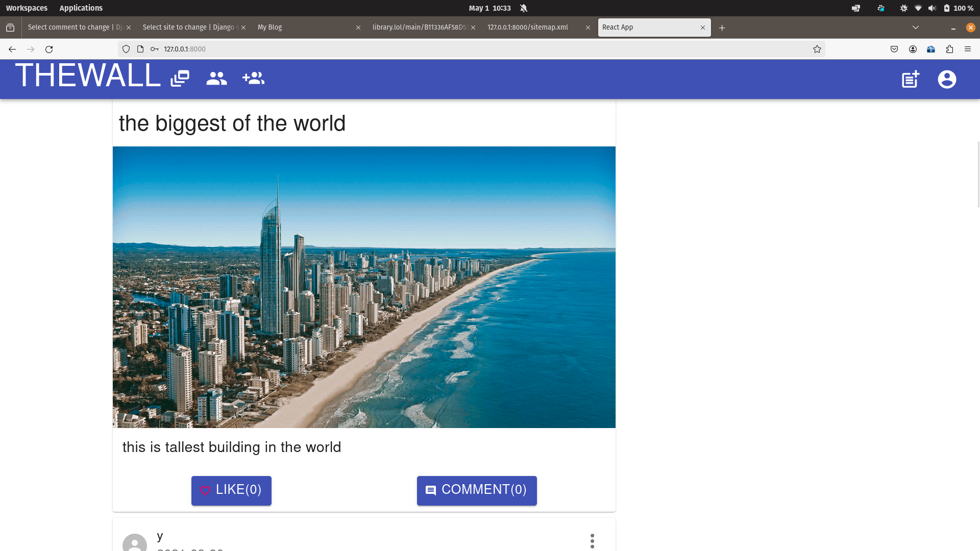The height and width of the screenshot is (551, 980).
Task: Close the My Blog tab
Action: (x=358, y=28)
